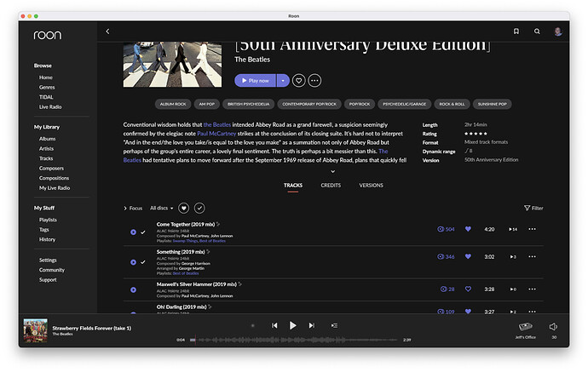Show Something play count arrow
588x372 pixels.
tap(513, 257)
